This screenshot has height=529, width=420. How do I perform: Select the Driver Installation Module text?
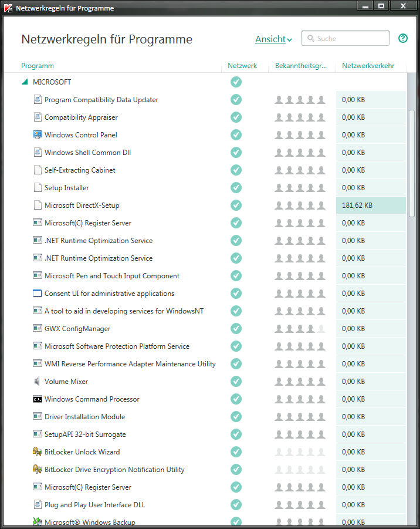click(84, 417)
